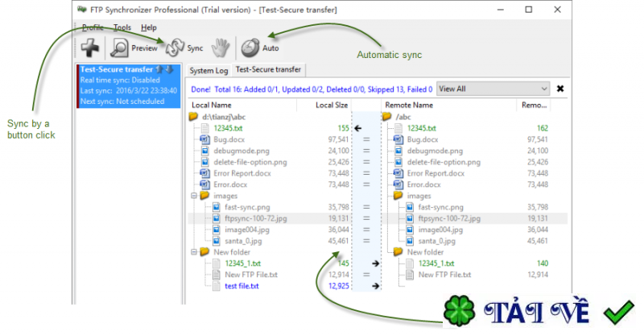Select remote file debugmode.png

(x=435, y=151)
